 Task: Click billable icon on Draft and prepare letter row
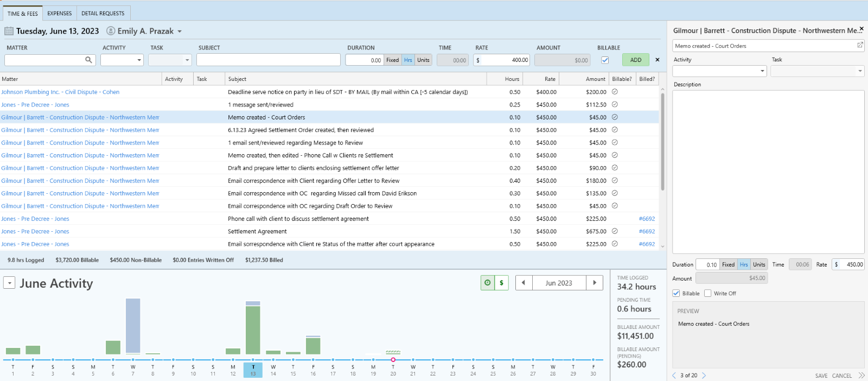pos(615,168)
